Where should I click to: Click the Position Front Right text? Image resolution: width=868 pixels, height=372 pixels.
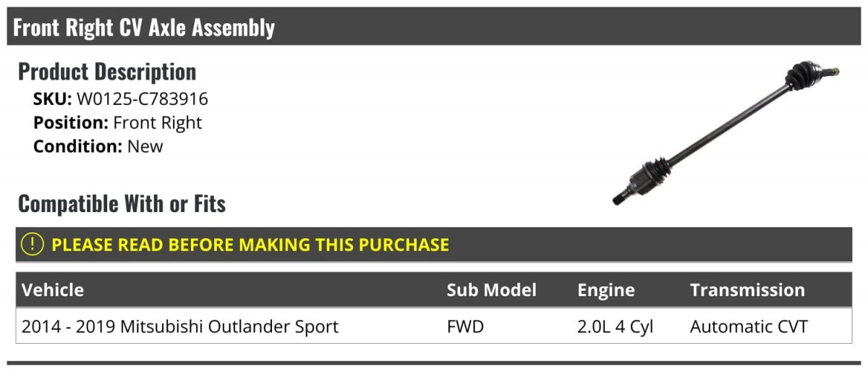(x=118, y=122)
